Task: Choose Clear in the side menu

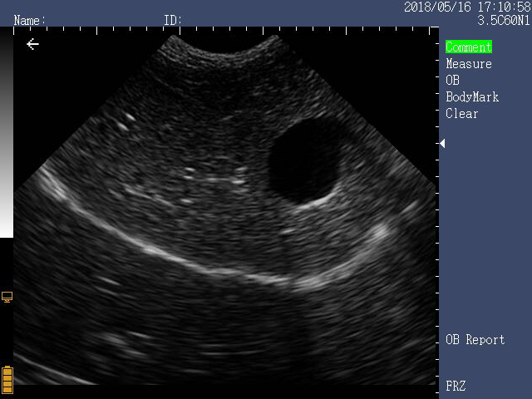Action: coord(462,114)
